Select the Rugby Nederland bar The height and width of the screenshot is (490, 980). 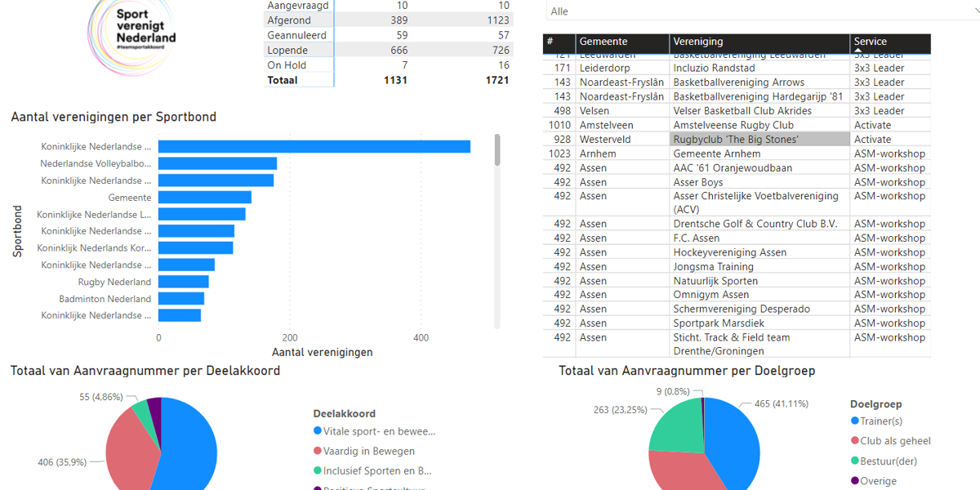tap(183, 282)
